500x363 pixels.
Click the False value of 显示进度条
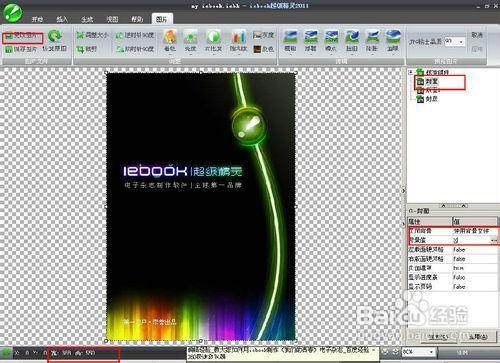pos(459,277)
